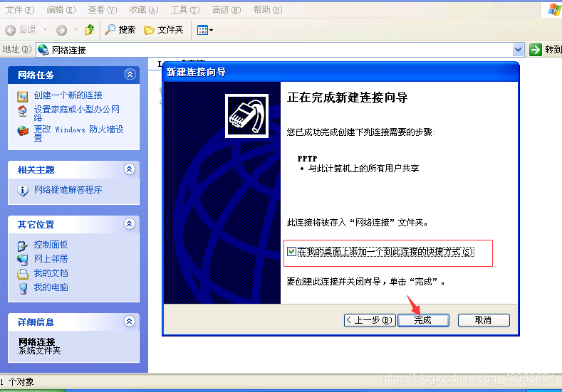Open the 帮助 menu
This screenshot has height=392, width=562.
click(268, 10)
